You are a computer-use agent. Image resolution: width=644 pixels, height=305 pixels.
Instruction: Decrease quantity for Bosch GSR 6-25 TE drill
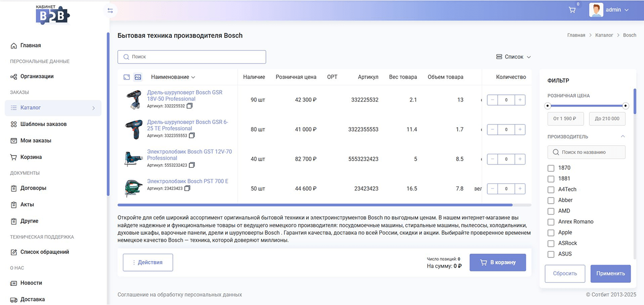pos(492,129)
